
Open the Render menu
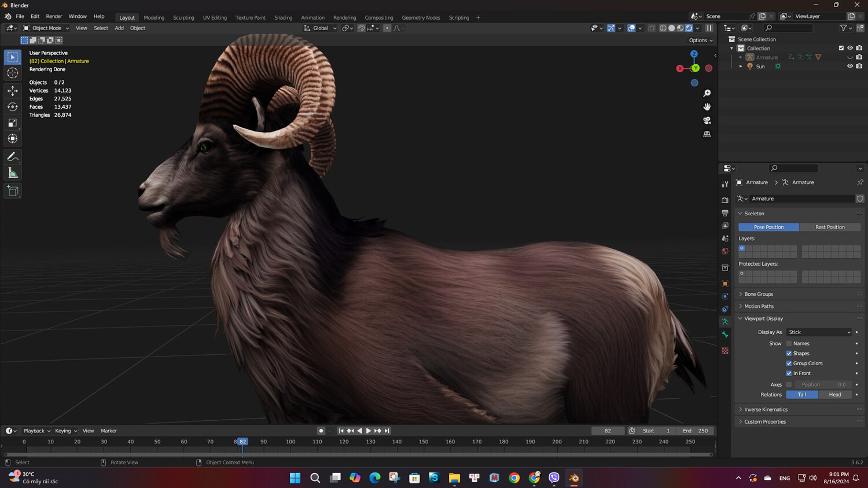tap(54, 16)
